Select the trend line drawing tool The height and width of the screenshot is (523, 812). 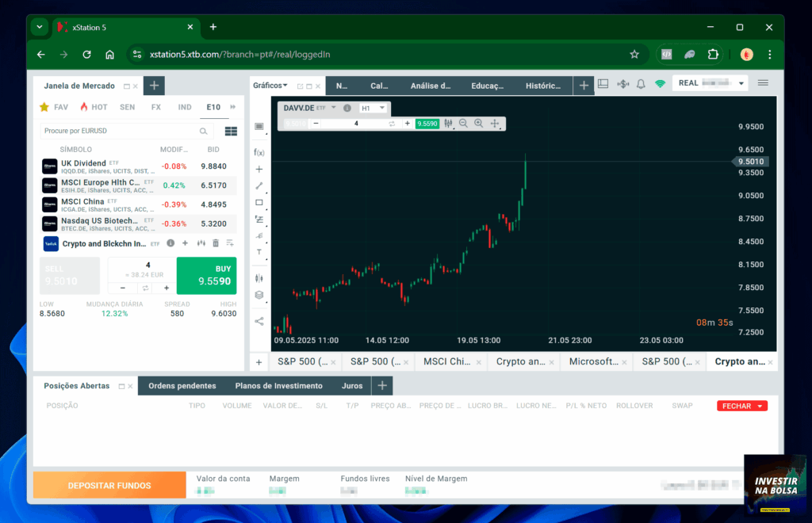pyautogui.click(x=259, y=185)
